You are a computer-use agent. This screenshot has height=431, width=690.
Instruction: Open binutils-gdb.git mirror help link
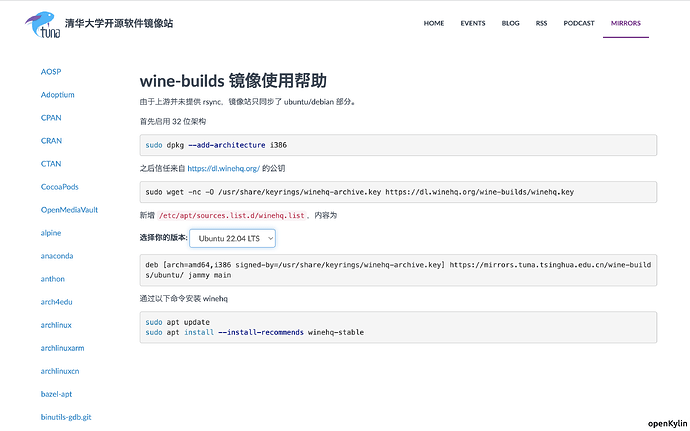coord(66,417)
